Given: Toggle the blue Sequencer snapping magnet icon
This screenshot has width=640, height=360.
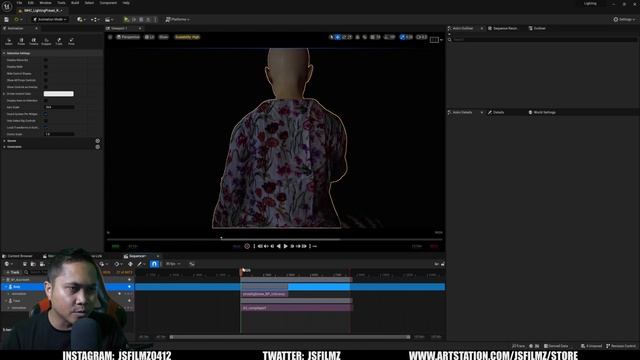Looking at the screenshot, I should pos(154,264).
